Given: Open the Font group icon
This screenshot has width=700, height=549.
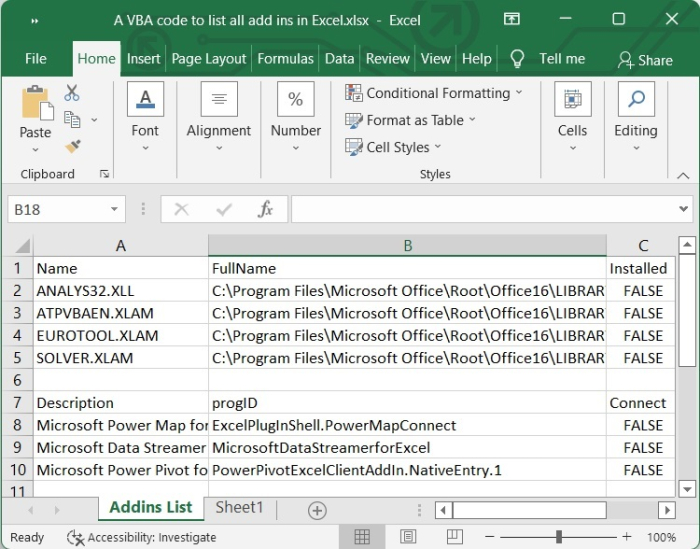Looking at the screenshot, I should pyautogui.click(x=145, y=100).
